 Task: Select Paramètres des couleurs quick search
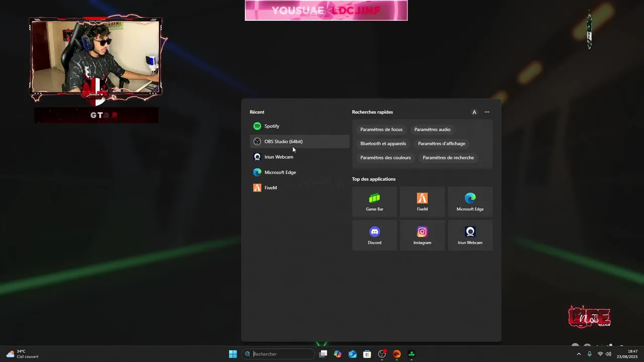[385, 158]
